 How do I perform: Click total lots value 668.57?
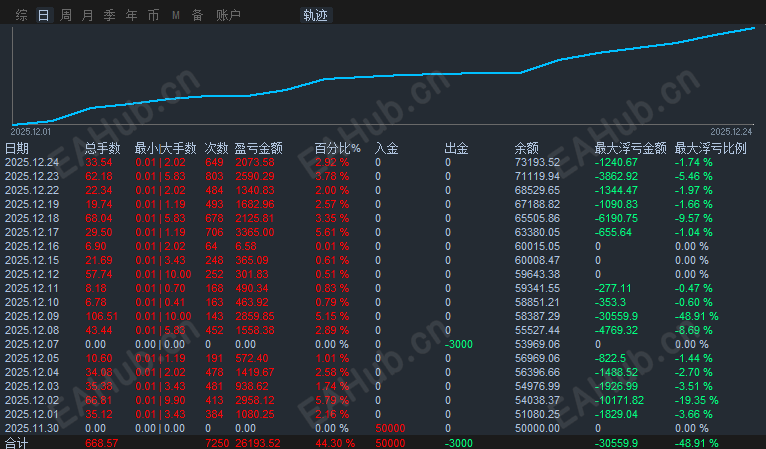click(x=102, y=443)
